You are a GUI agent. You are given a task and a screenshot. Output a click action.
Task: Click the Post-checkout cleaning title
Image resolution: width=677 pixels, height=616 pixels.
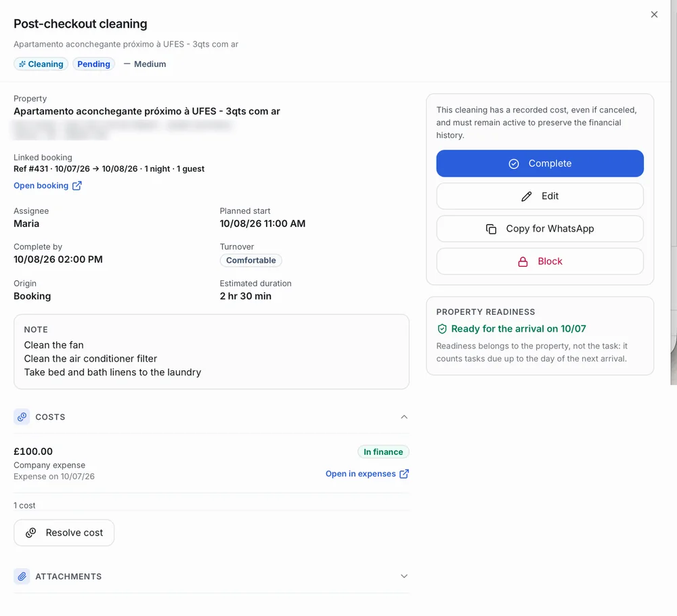(x=81, y=24)
